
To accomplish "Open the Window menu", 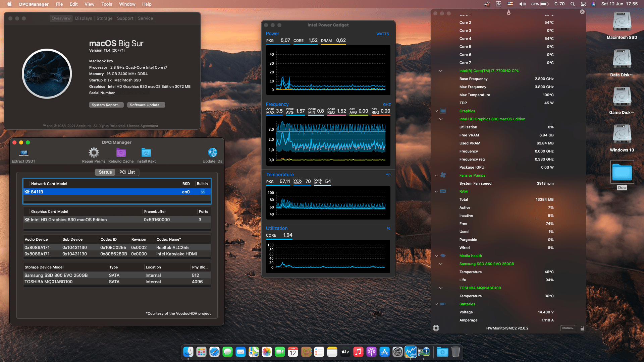I will 127,4.
